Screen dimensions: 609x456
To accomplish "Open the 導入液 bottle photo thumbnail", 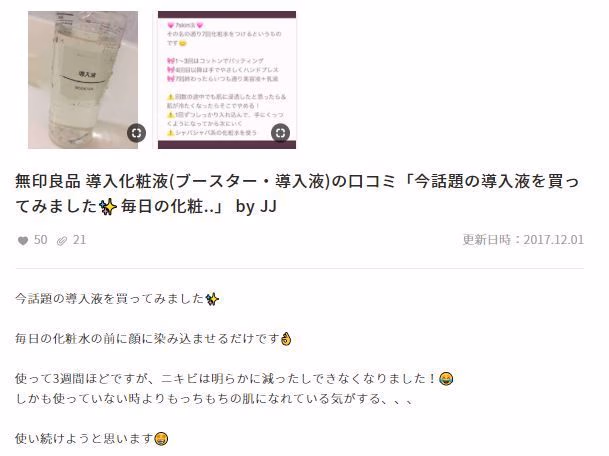I will 83,80.
